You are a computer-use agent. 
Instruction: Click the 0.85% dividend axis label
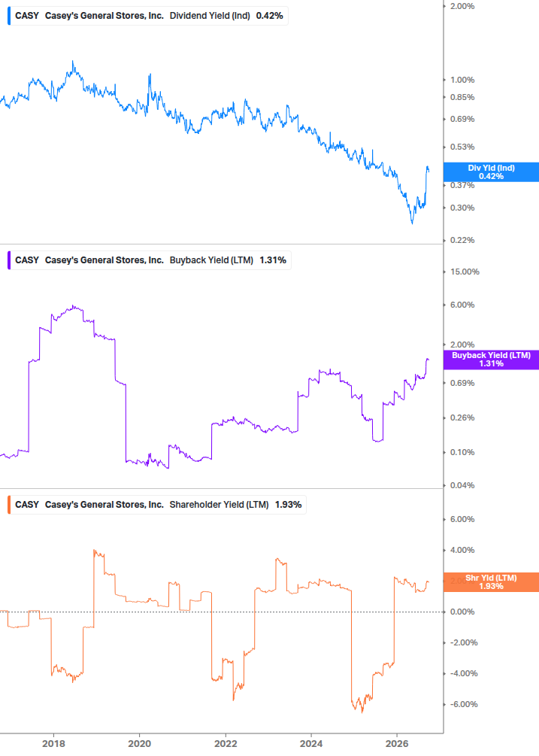pyautogui.click(x=462, y=97)
